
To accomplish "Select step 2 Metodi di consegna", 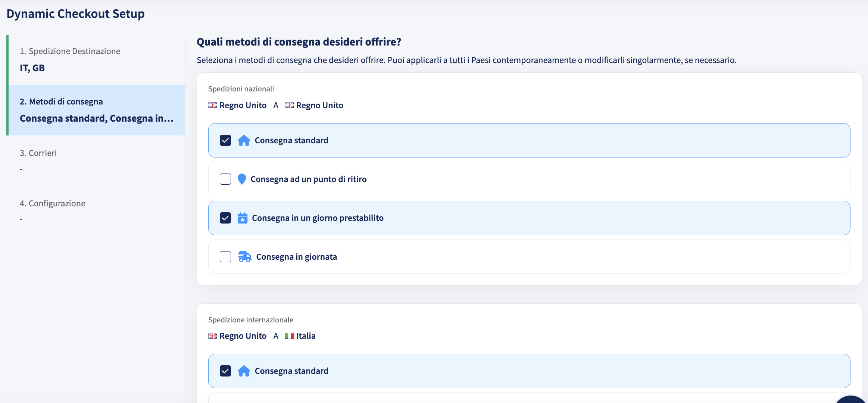I will click(97, 110).
